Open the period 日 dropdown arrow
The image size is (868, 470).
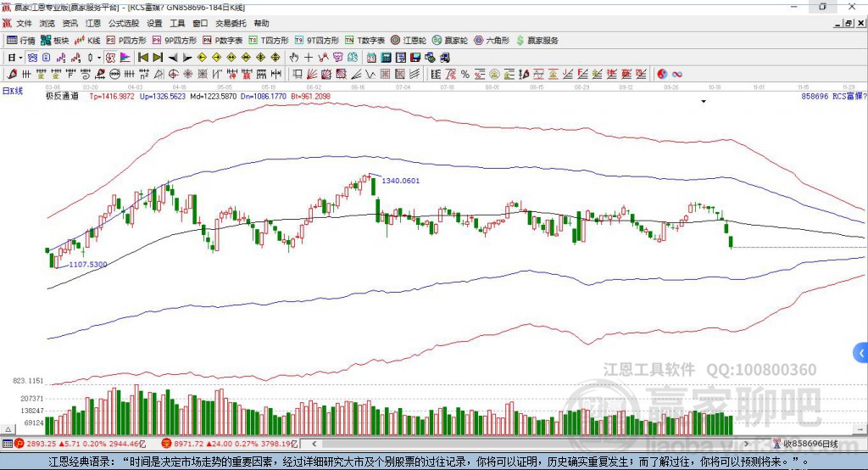pos(21,58)
